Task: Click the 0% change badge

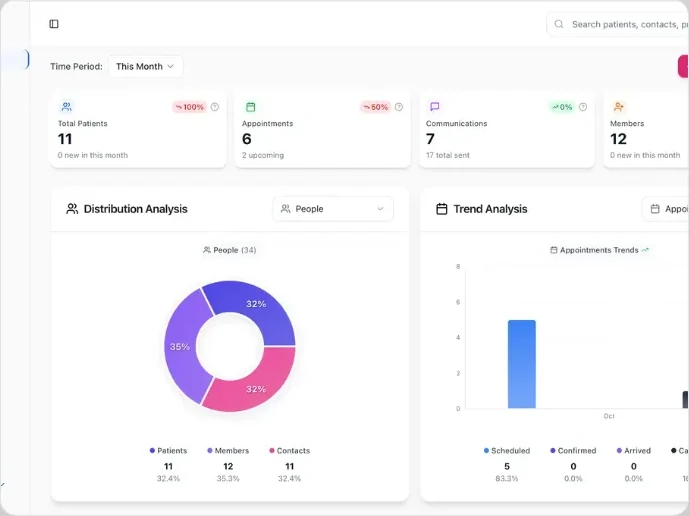Action: (562, 107)
